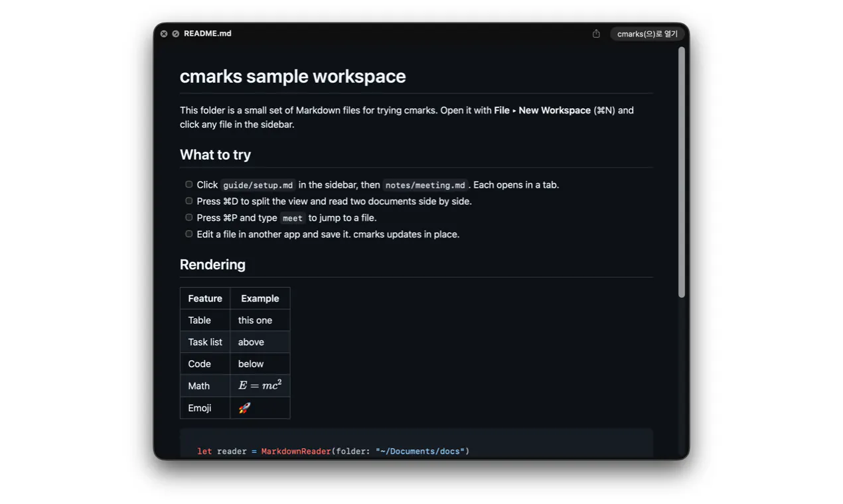Select the 'Feature' table header
The image size is (843, 504).
[x=205, y=298]
